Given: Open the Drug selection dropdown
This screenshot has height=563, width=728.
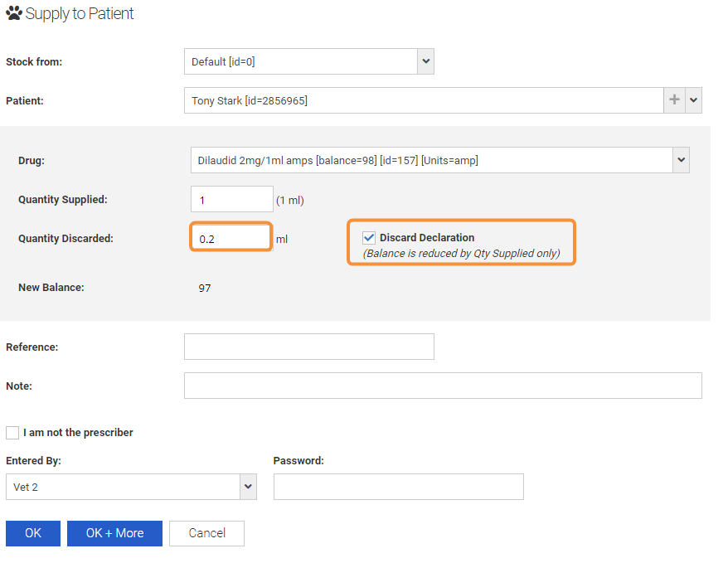Looking at the screenshot, I should click(x=681, y=160).
